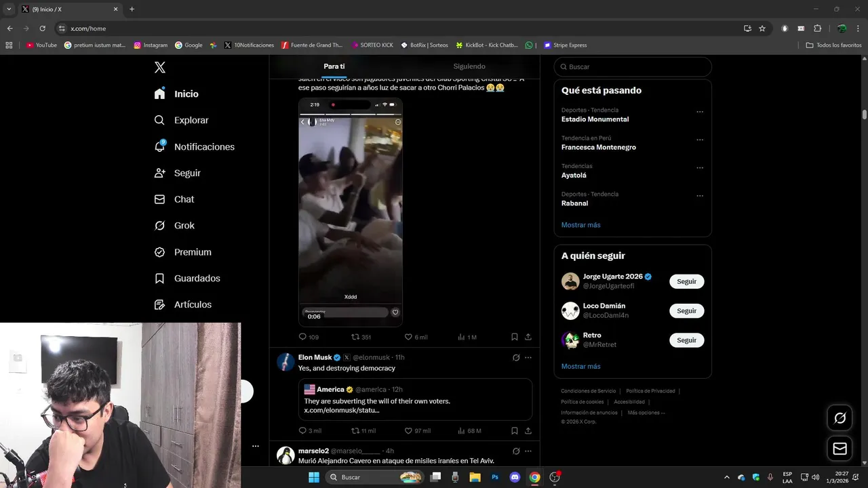The height and width of the screenshot is (488, 868).
Task: Open Grok from the sidebar
Action: click(x=174, y=226)
